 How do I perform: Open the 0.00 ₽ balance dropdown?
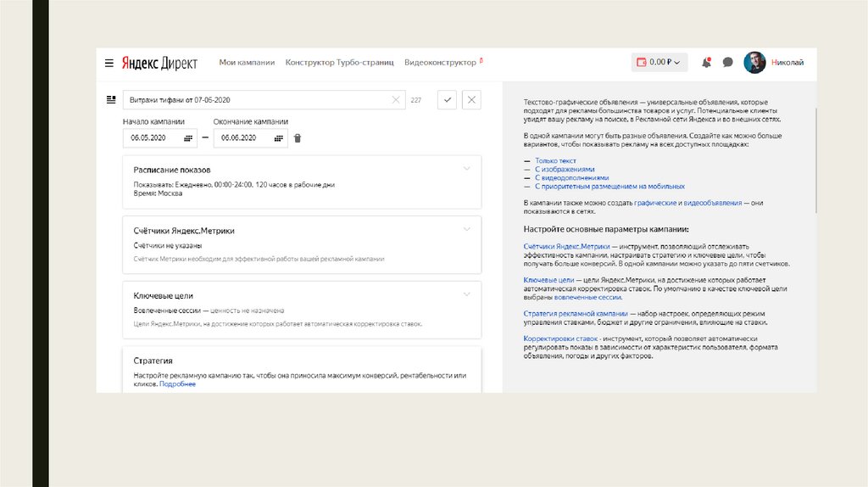pos(659,62)
